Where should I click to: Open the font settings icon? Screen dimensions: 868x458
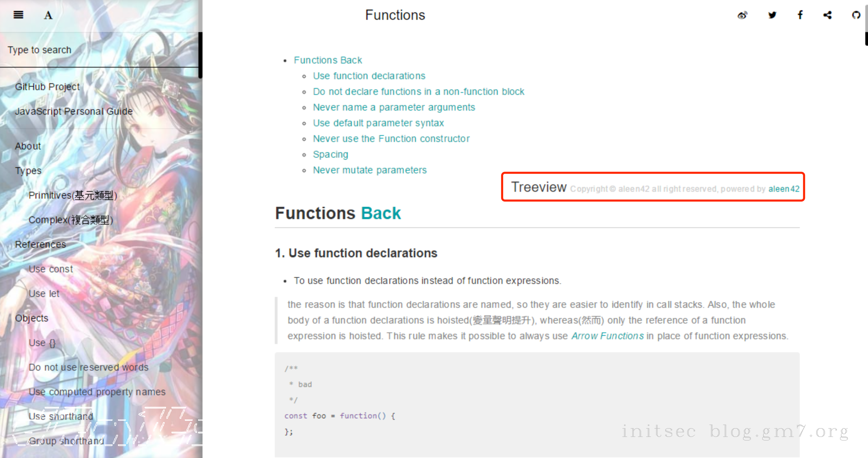[x=48, y=15]
